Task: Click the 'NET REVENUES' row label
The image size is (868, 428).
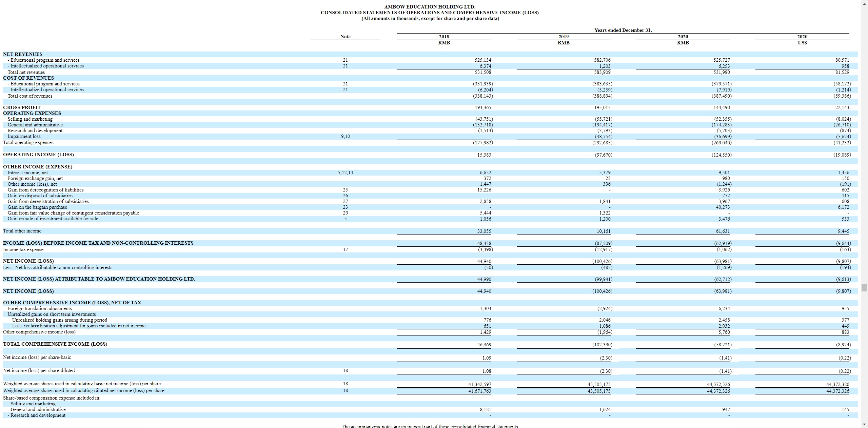Action: tap(23, 54)
